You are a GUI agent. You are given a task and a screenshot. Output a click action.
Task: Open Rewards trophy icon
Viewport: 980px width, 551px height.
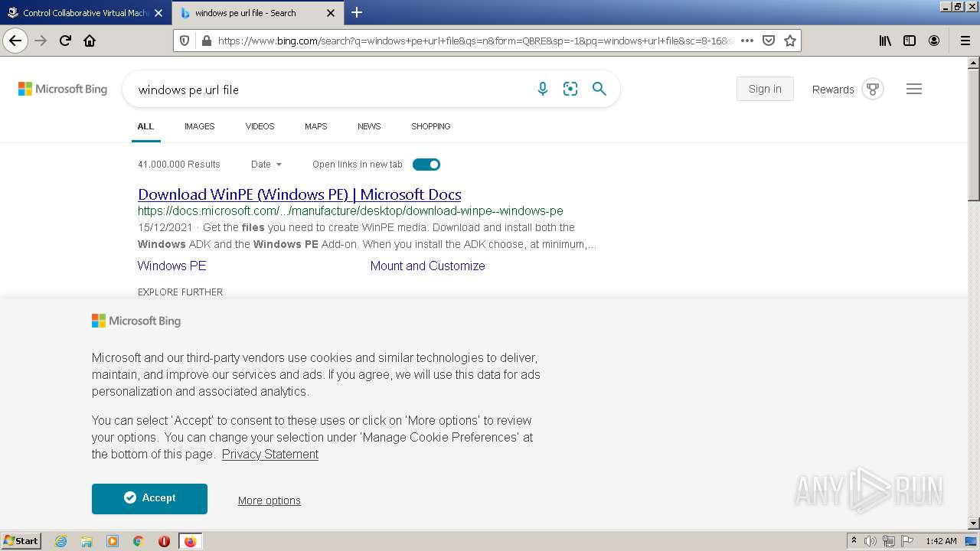(x=872, y=89)
